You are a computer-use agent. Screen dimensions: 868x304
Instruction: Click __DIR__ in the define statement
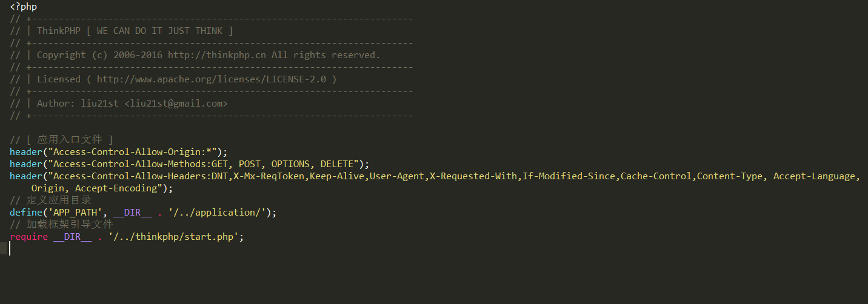click(132, 213)
